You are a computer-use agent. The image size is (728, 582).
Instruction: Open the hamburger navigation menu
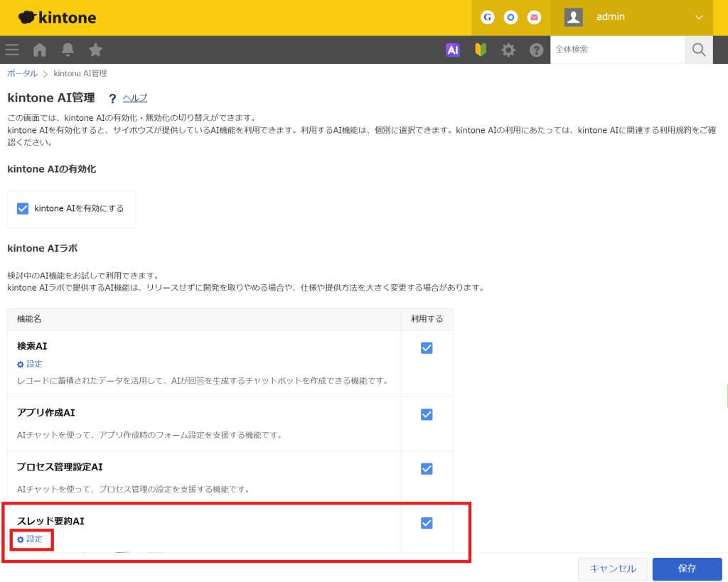pyautogui.click(x=12, y=50)
